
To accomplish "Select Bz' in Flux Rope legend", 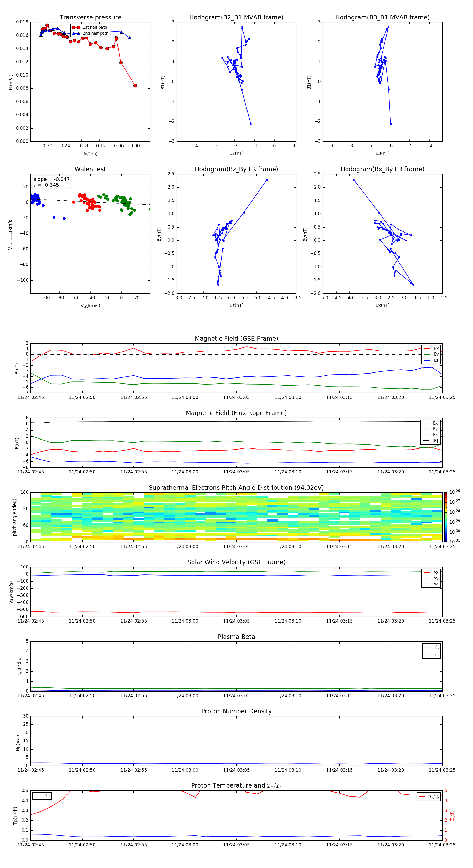I will [431, 435].
